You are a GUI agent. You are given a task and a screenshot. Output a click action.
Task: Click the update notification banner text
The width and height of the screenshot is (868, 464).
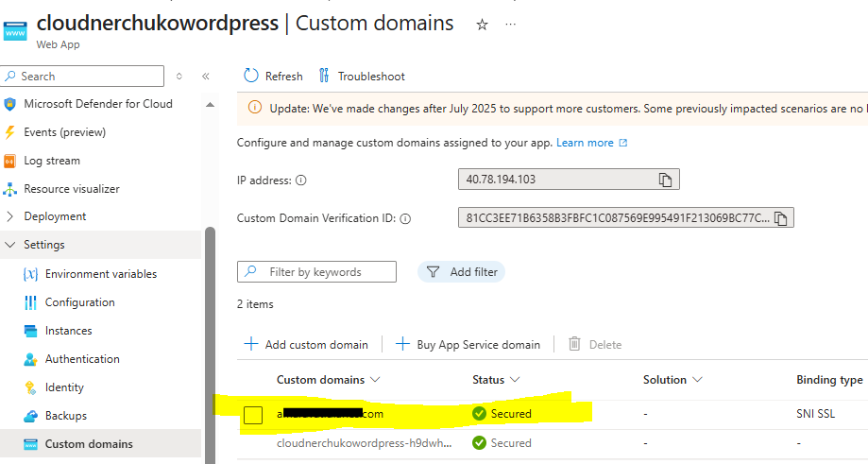coord(568,109)
